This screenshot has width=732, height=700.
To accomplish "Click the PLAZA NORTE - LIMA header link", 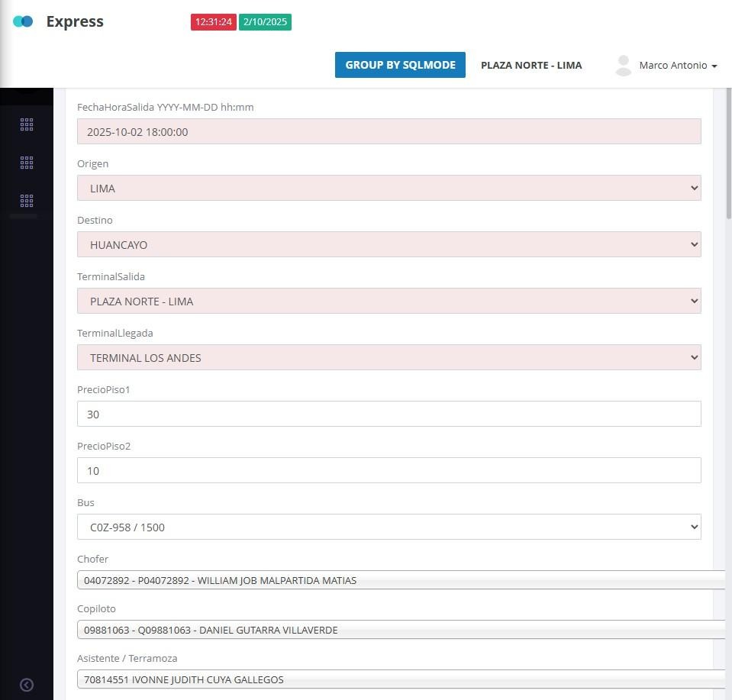I will click(531, 66).
